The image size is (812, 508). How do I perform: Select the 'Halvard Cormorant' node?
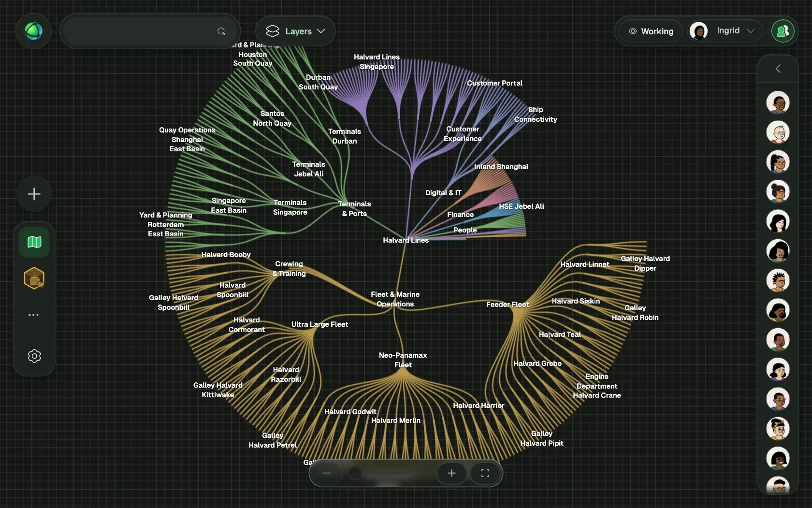pyautogui.click(x=246, y=325)
